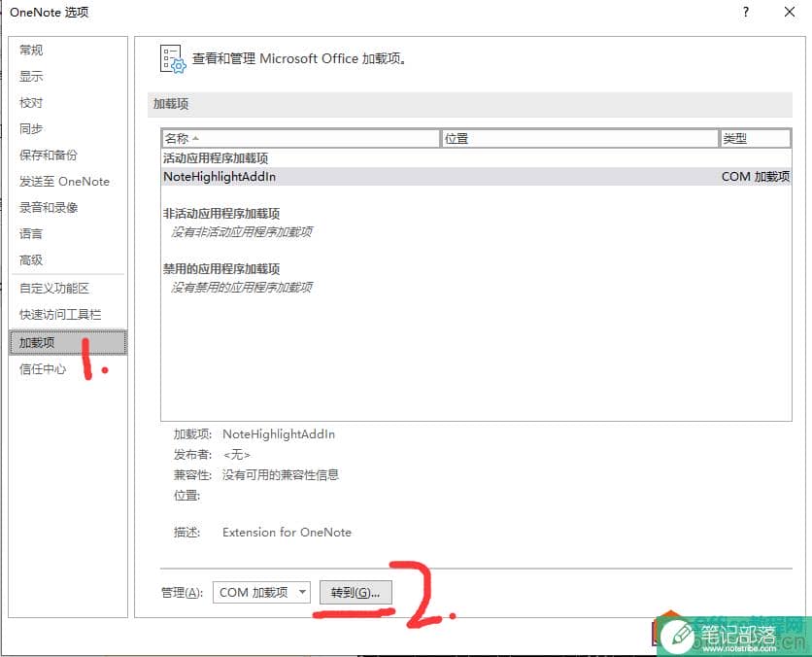Open the 管理 COM 加载项 dropdown
812x657 pixels.
[x=261, y=592]
